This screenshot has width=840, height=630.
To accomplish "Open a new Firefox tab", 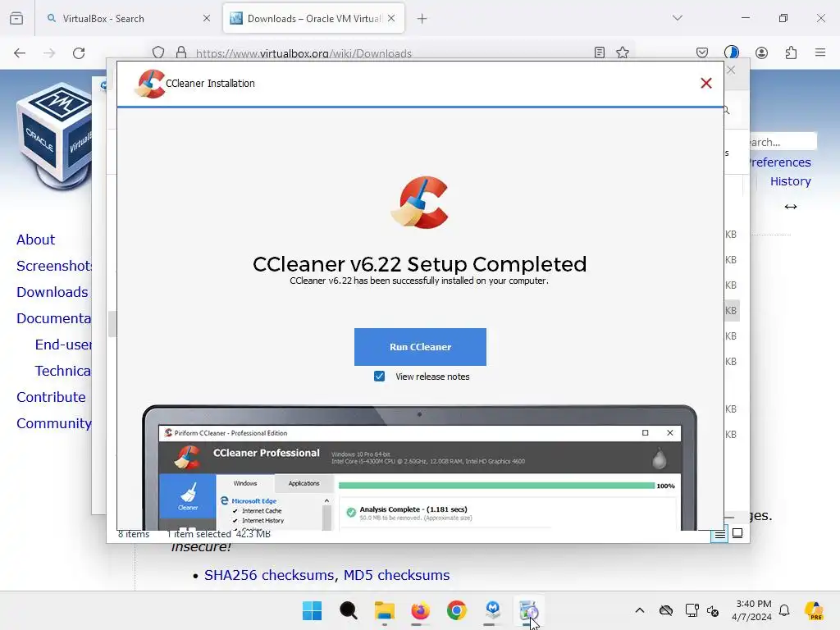I will pos(422,19).
